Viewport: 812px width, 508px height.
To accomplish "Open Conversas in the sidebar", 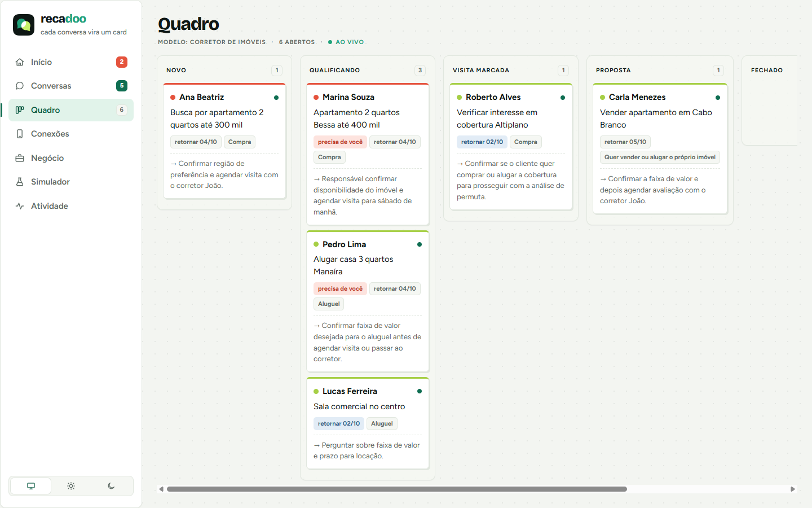I will pos(71,86).
